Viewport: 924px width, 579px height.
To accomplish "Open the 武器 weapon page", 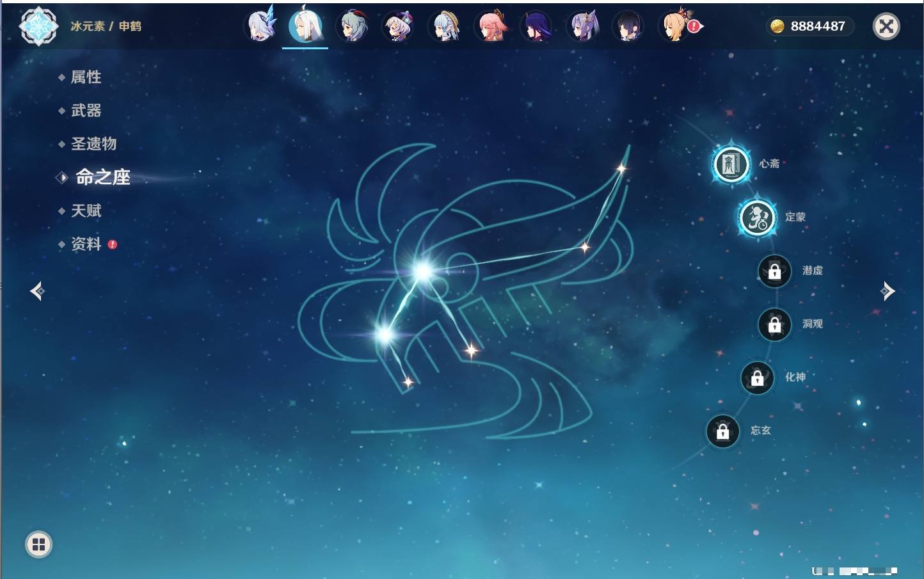I will [86, 111].
